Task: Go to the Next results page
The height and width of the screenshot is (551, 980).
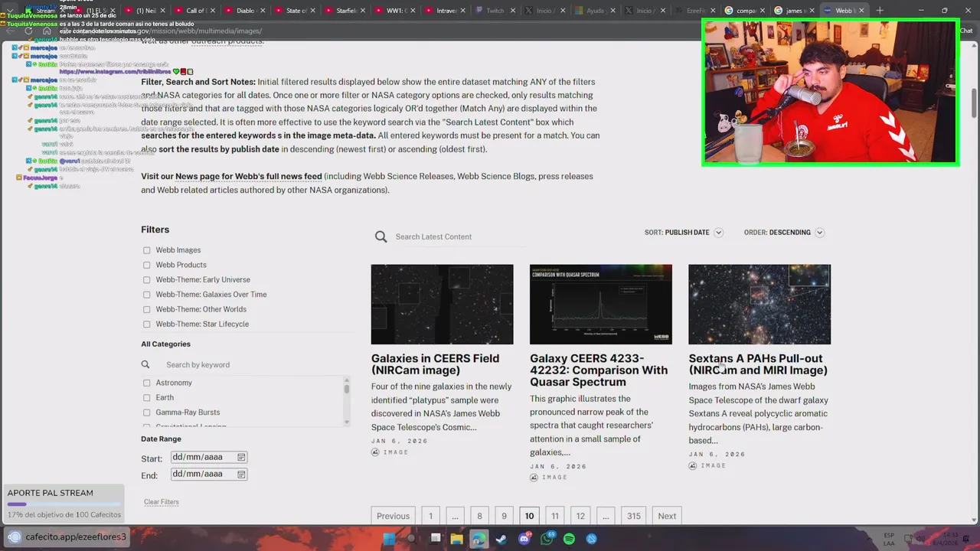Action: (x=667, y=516)
